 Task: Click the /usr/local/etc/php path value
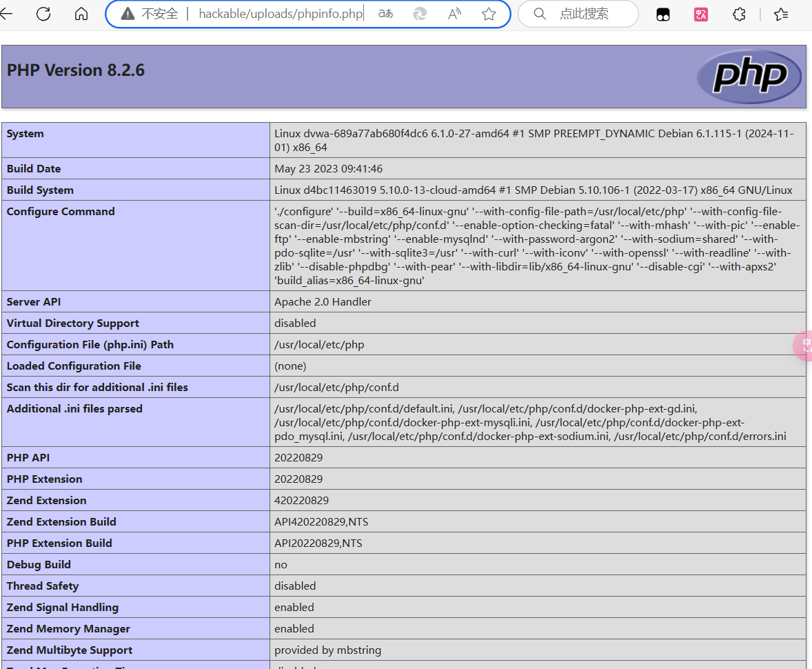(x=319, y=345)
